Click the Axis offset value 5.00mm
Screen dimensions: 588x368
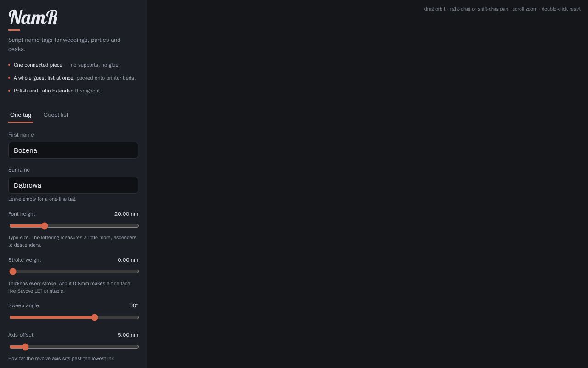point(128,335)
